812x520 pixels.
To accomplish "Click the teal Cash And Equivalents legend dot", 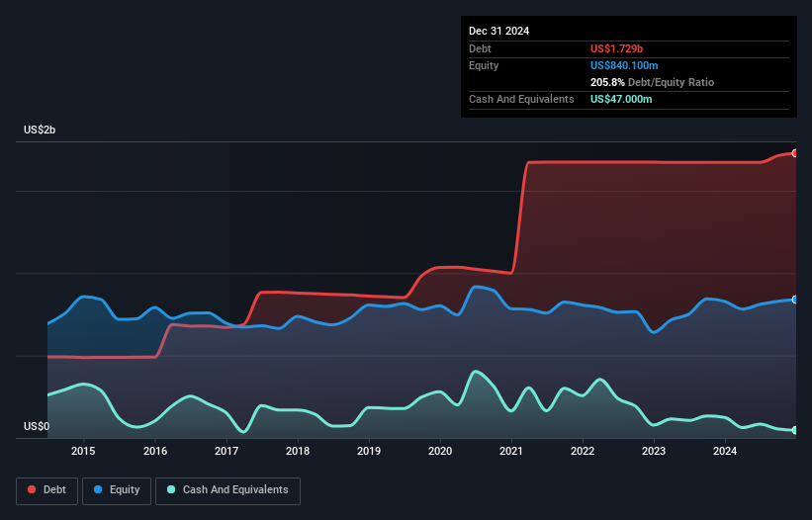I will coord(171,489).
